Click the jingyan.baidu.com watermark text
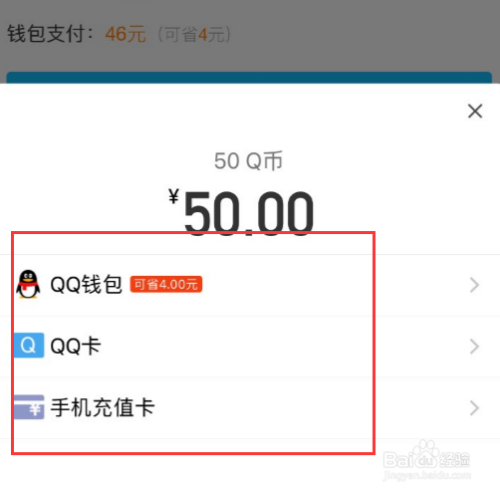The image size is (500, 493). coord(427,475)
